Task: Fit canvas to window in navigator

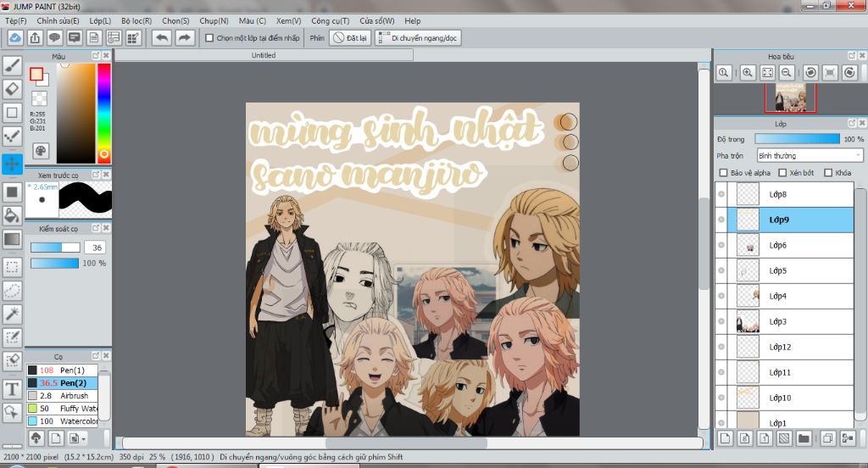Action: (767, 73)
